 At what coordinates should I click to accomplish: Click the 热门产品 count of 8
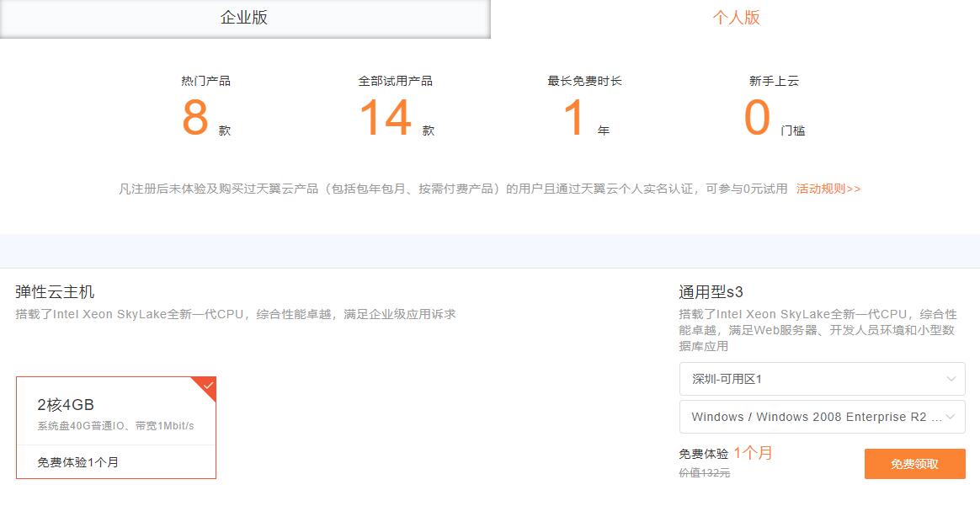[x=196, y=118]
